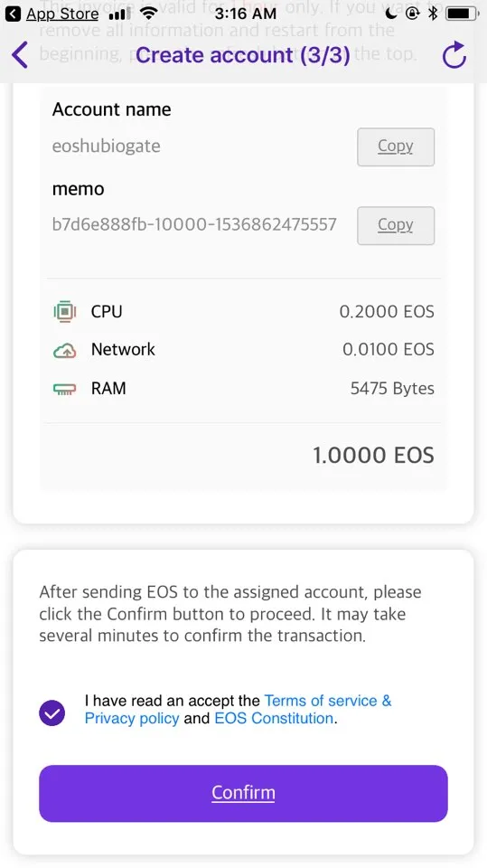
Task: Tap the account name text eoshubiogate
Action: click(x=107, y=146)
